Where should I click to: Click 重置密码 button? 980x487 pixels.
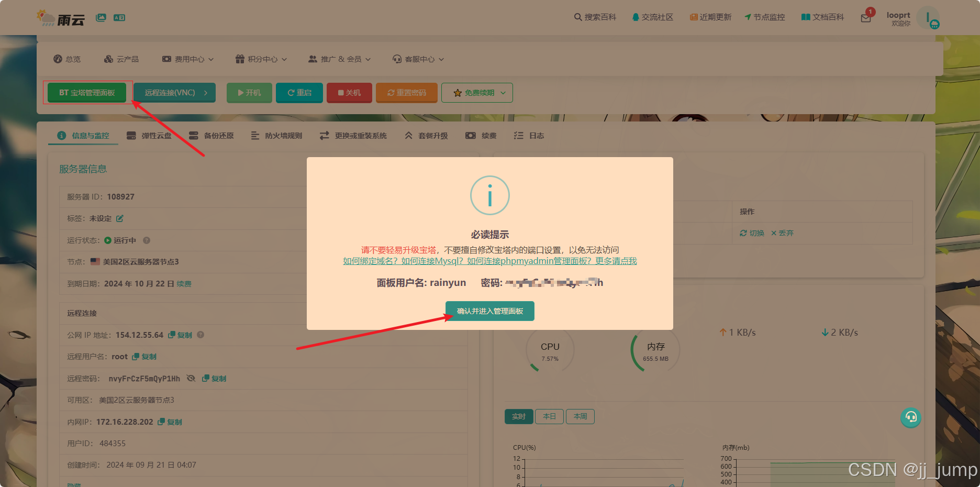coord(406,93)
